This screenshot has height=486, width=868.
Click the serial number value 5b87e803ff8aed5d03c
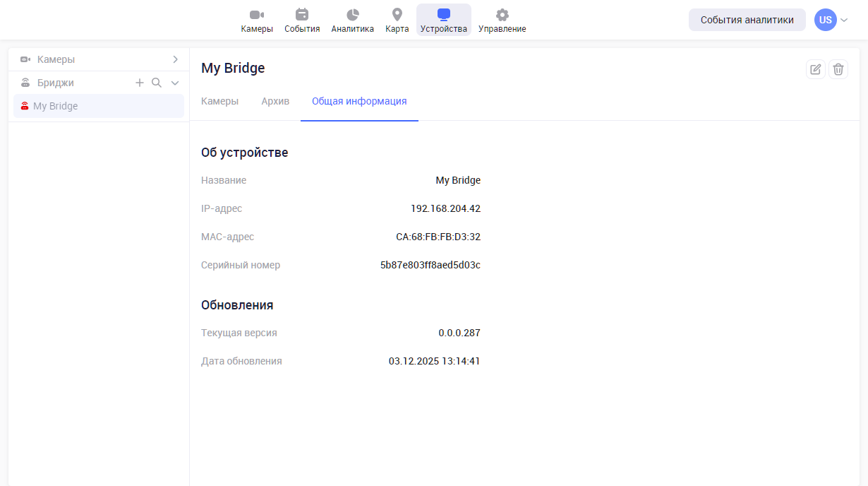click(430, 265)
